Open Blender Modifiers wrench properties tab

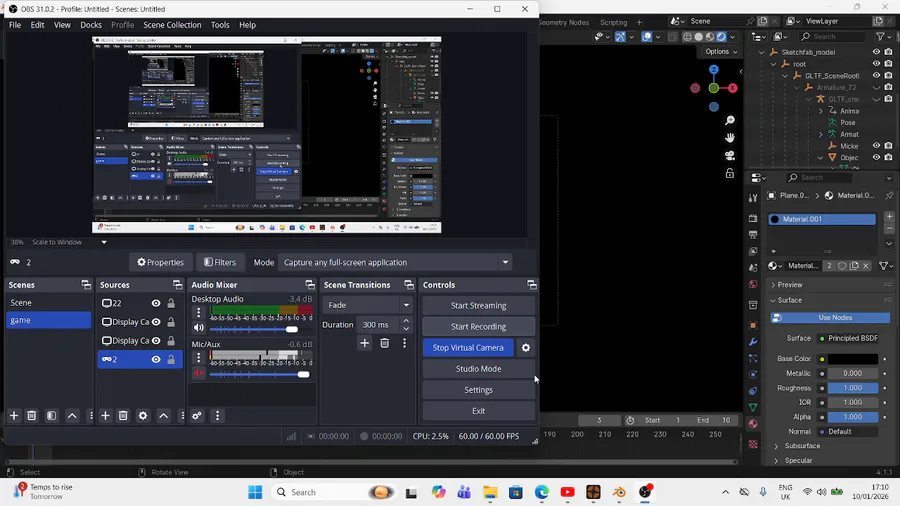click(x=753, y=342)
